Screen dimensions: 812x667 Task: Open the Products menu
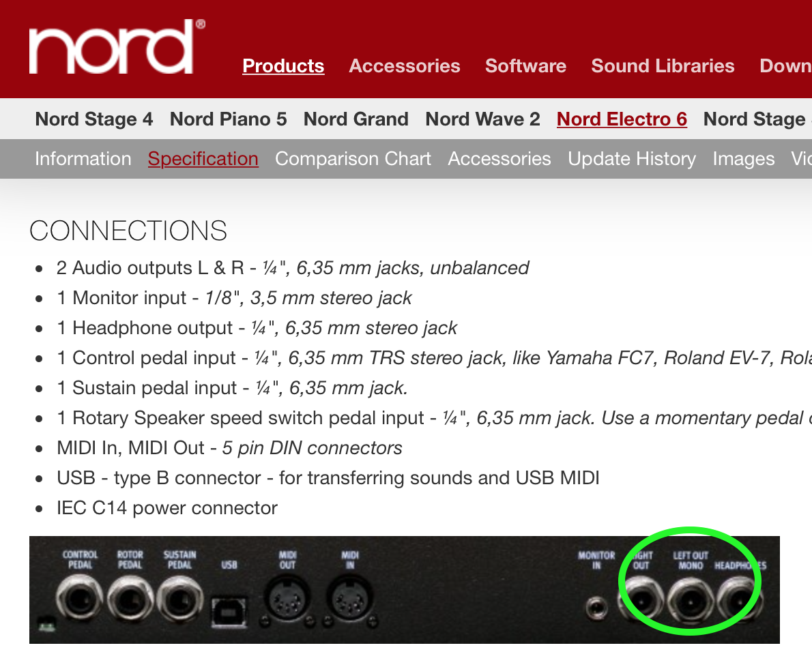[283, 65]
